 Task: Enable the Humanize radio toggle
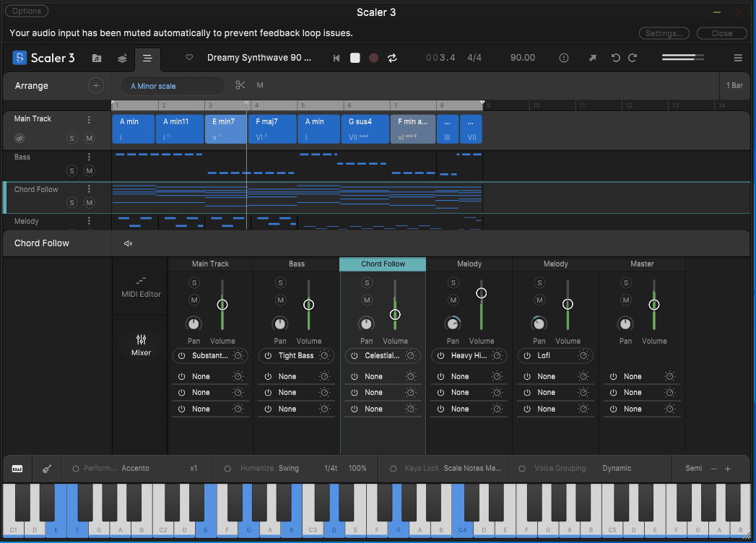(x=227, y=469)
